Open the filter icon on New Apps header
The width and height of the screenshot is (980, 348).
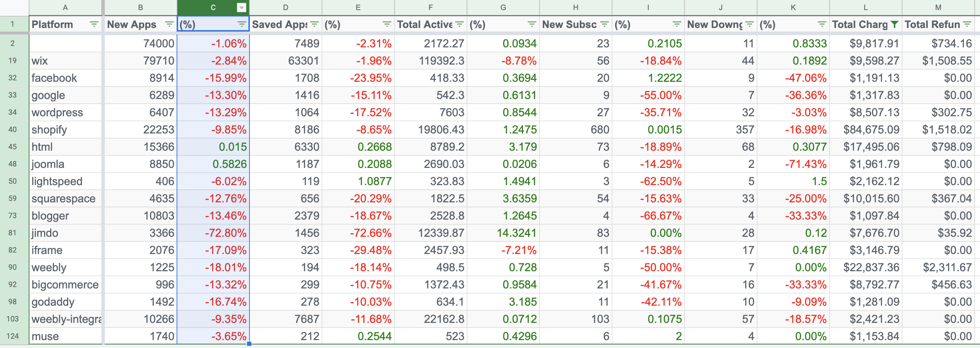point(168,24)
